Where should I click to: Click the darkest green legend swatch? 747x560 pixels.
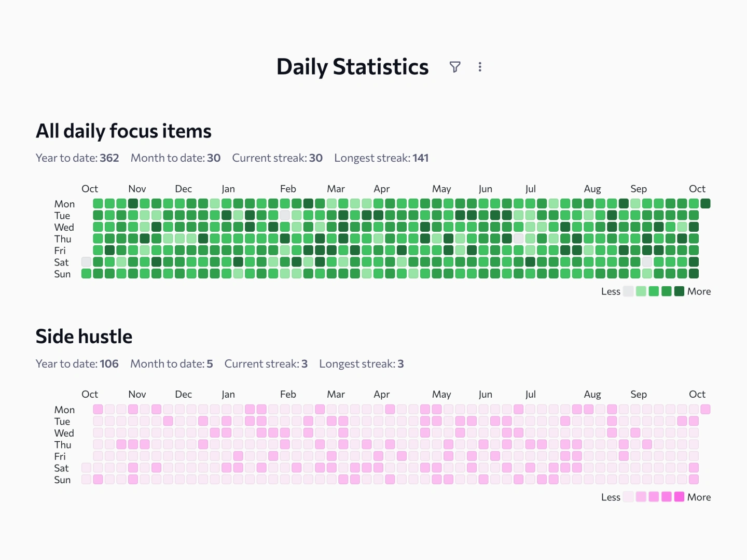click(680, 291)
